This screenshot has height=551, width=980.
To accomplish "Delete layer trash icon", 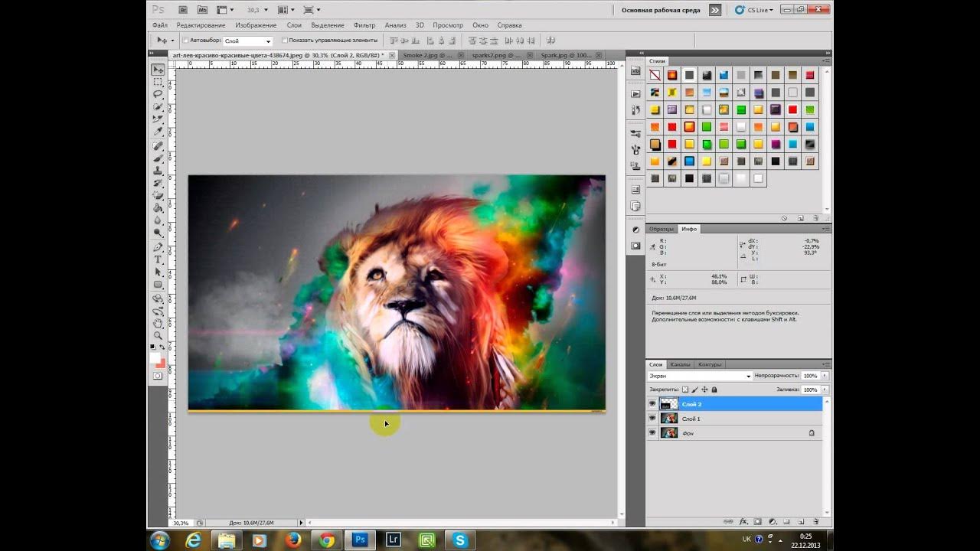I will 816,521.
